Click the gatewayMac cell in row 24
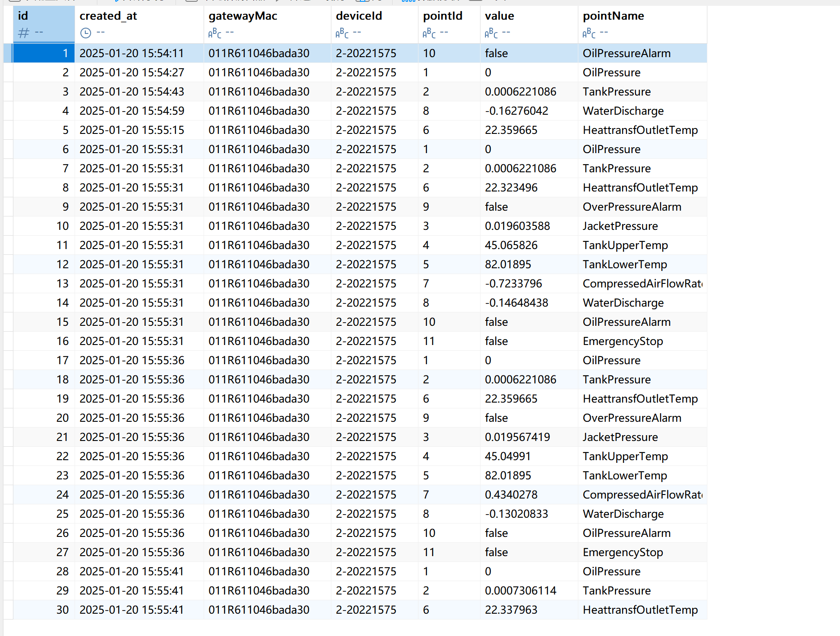The width and height of the screenshot is (840, 636). (x=259, y=495)
